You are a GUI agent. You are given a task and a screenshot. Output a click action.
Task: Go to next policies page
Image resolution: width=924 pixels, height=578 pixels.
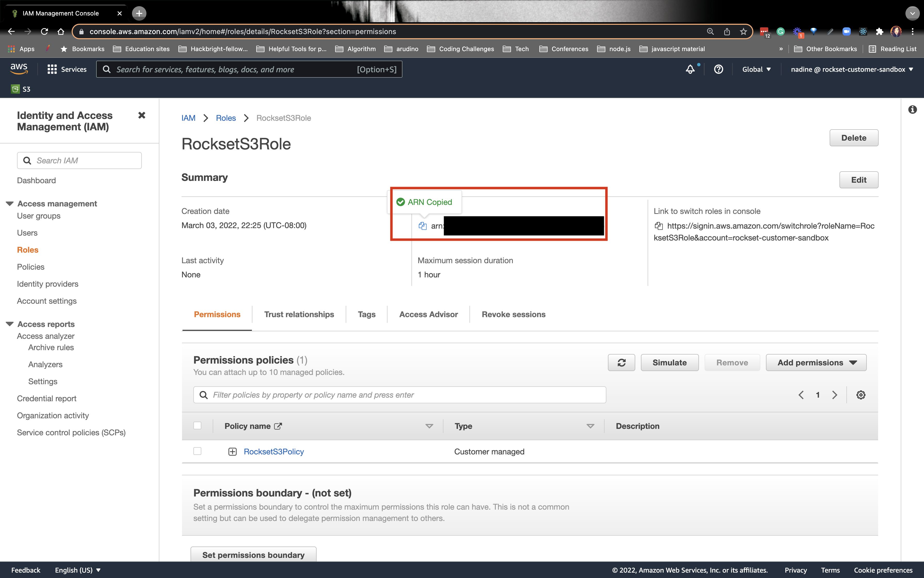[835, 395]
